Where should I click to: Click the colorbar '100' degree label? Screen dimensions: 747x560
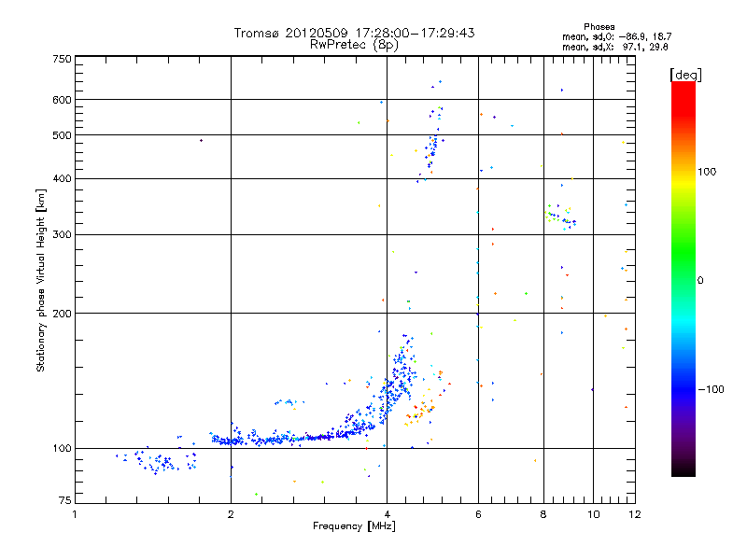click(x=707, y=172)
